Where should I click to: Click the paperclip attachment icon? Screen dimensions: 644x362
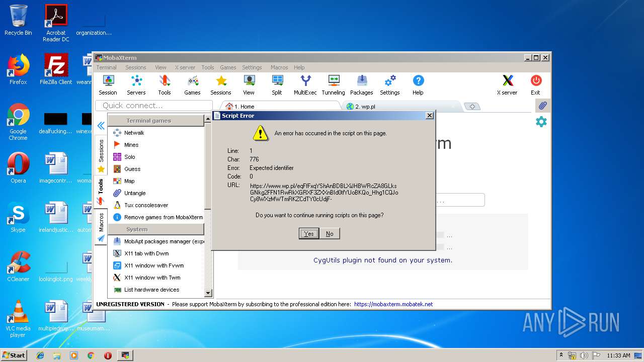click(542, 106)
